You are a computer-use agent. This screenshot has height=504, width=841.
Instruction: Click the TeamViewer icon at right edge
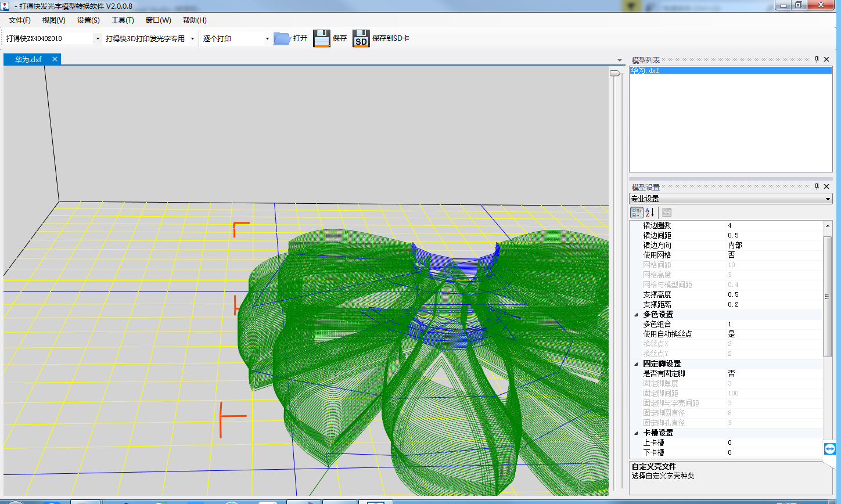[829, 449]
